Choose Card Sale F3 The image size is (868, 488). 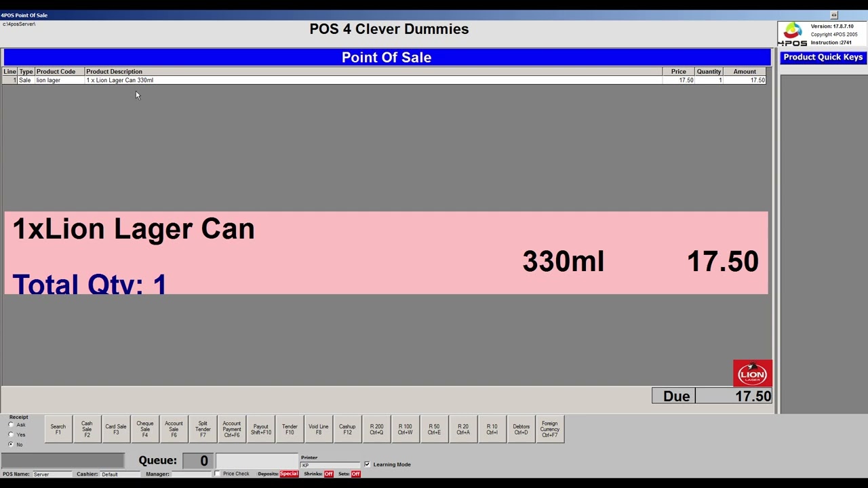coord(116,430)
